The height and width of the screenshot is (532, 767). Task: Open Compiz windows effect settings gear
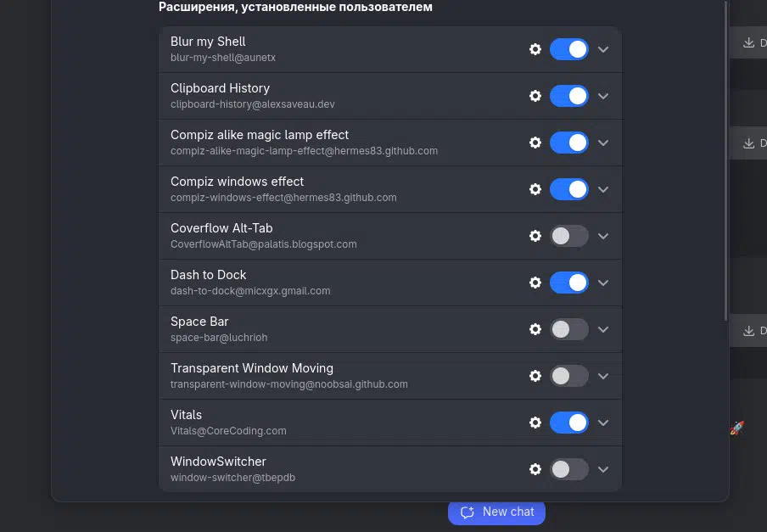click(x=535, y=189)
